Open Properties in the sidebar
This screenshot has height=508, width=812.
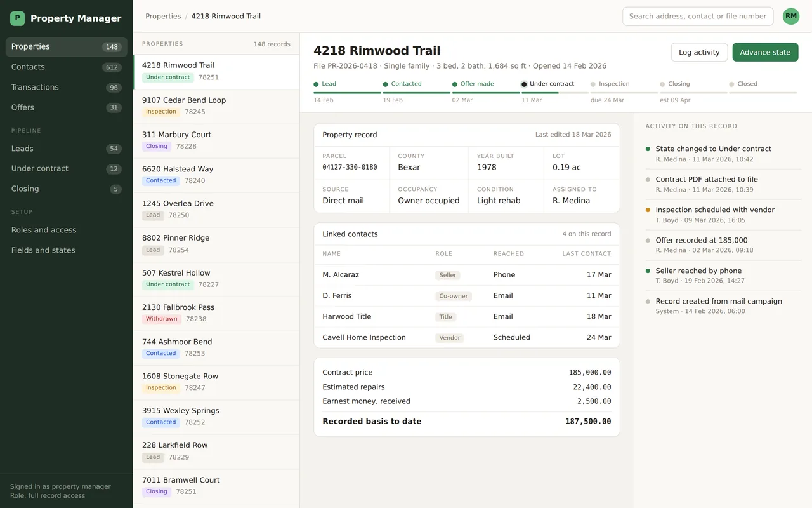tap(67, 47)
